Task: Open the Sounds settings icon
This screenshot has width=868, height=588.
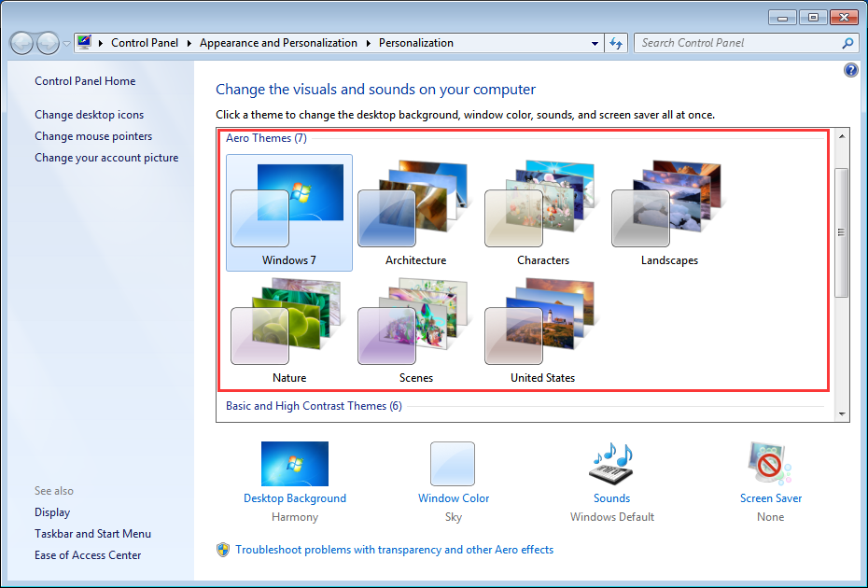Action: tap(611, 464)
